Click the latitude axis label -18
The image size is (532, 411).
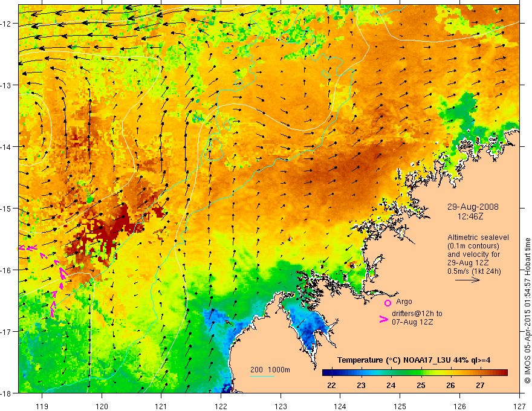7,393
